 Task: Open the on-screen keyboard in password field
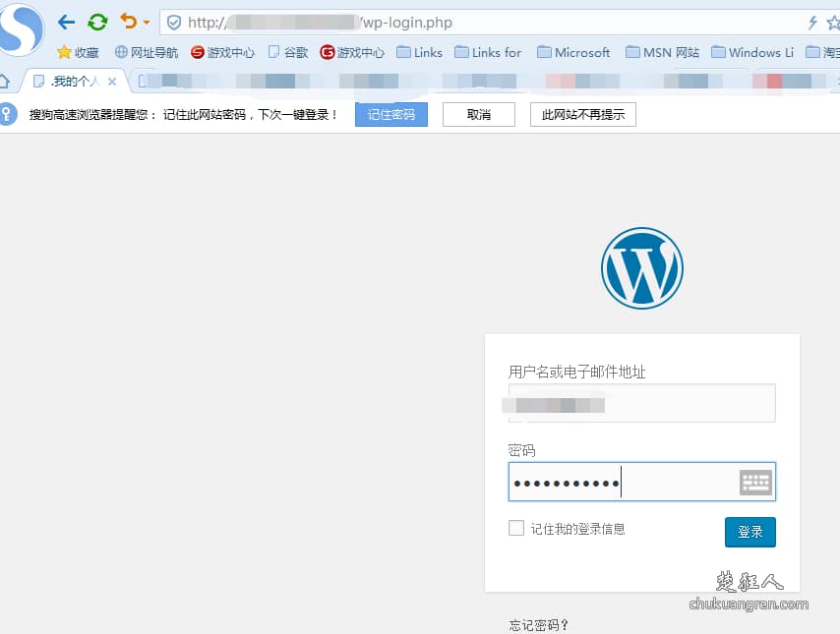(x=755, y=481)
